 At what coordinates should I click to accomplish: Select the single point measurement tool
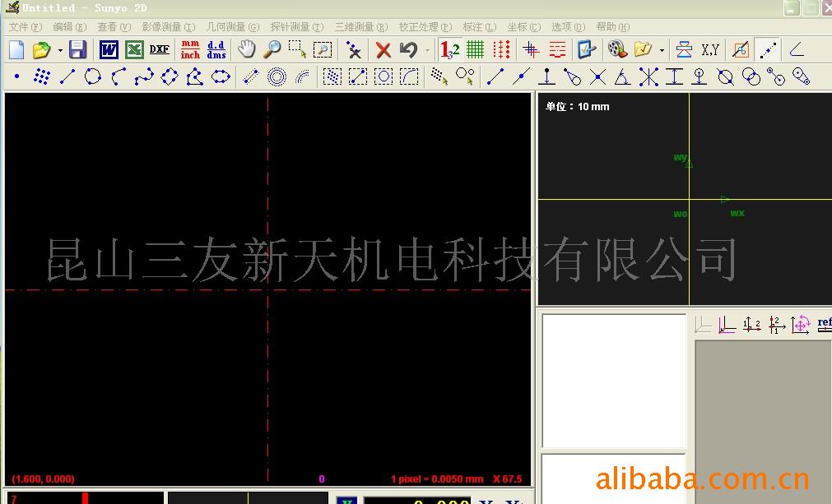coord(17,76)
